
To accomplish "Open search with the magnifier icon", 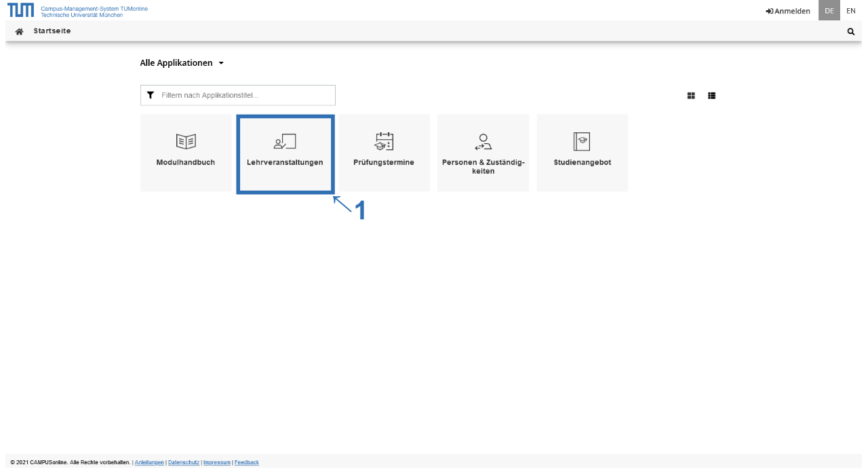I will click(851, 31).
